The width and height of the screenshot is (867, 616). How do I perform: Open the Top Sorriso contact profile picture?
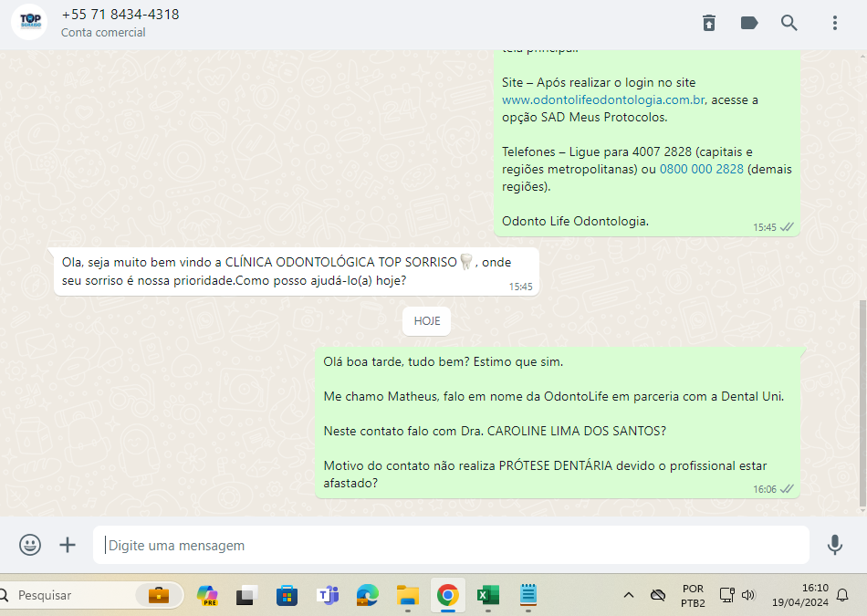(29, 22)
